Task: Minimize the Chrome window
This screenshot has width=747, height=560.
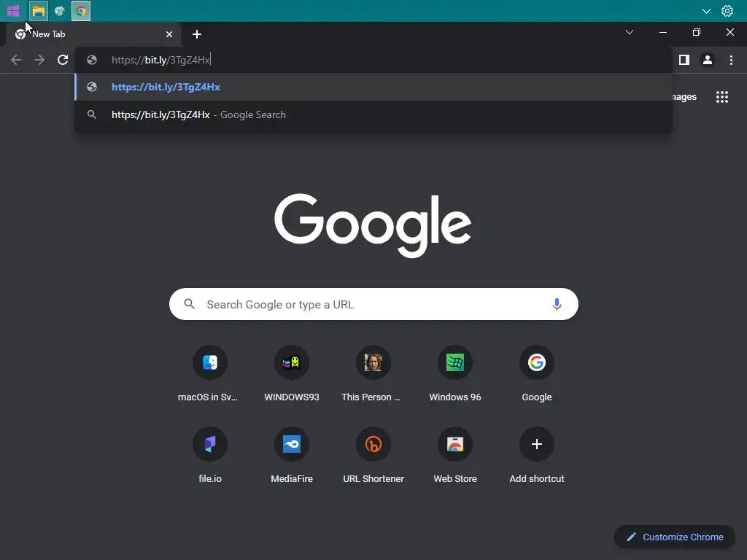Action: pos(662,32)
